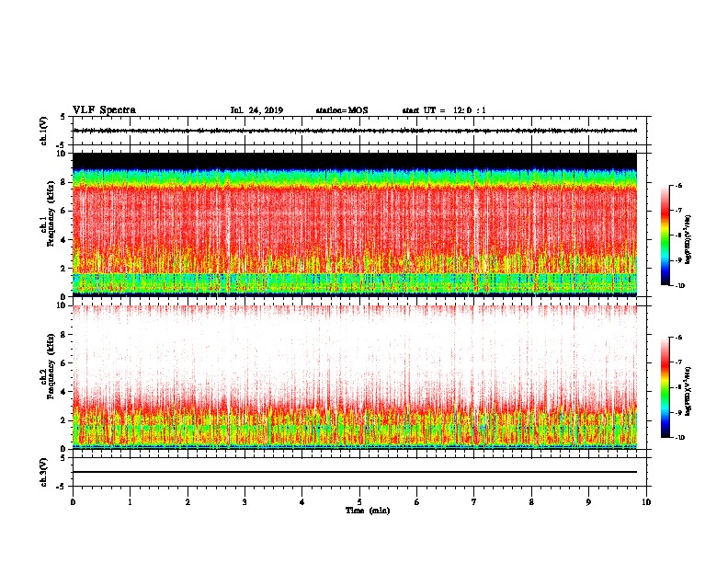Click the "-10" label on ch.2 color bar

[680, 438]
